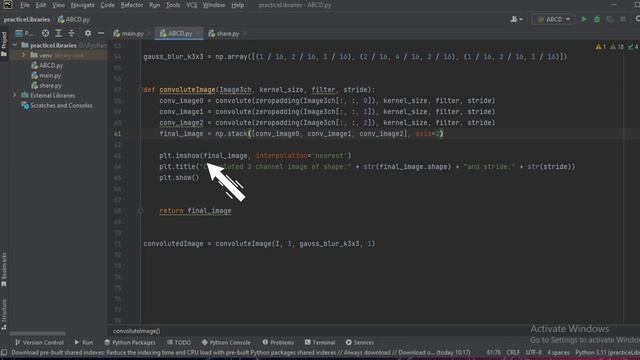Click the Stop icon in the toolbar

623,19
